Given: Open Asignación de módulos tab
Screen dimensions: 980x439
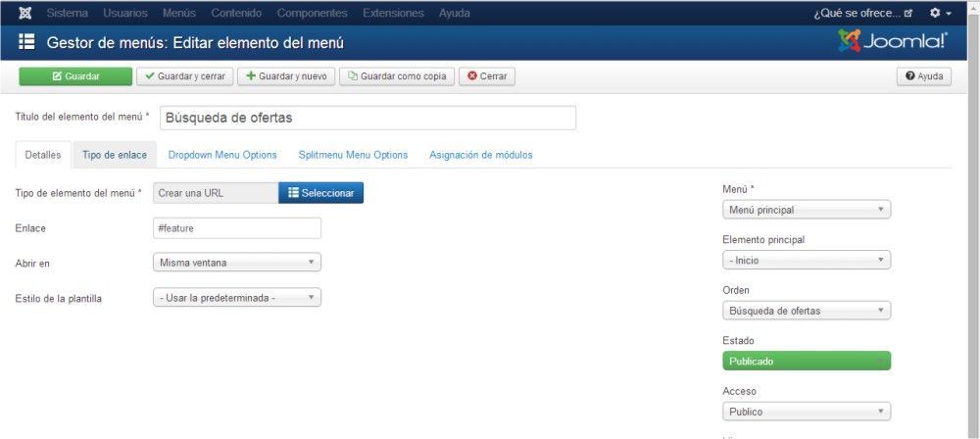Looking at the screenshot, I should point(480,155).
